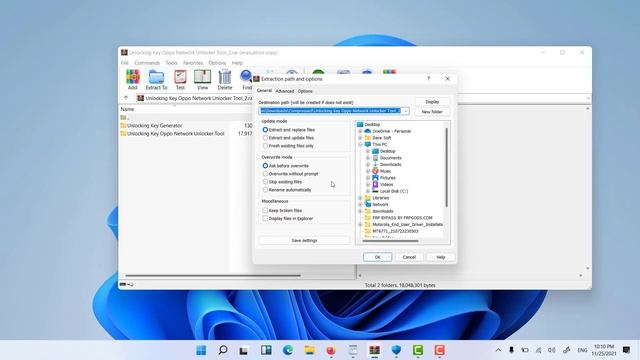Expand the Libraries tree node
The width and height of the screenshot is (640, 360).
(360, 198)
